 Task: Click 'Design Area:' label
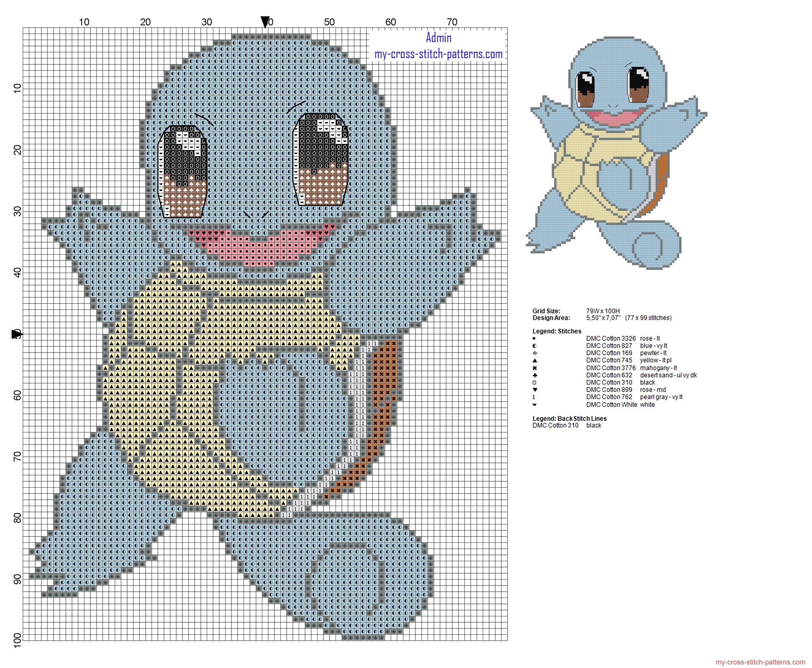551,318
